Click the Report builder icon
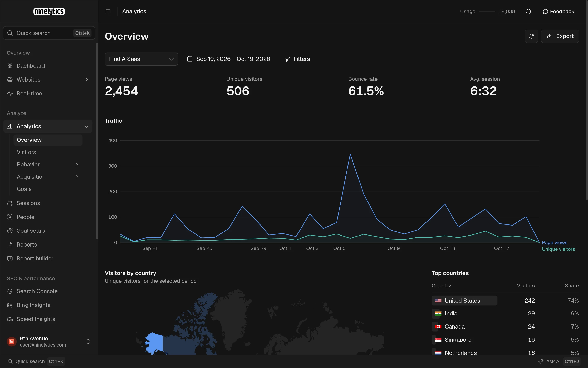Viewport: 588px width, 368px height. point(10,258)
